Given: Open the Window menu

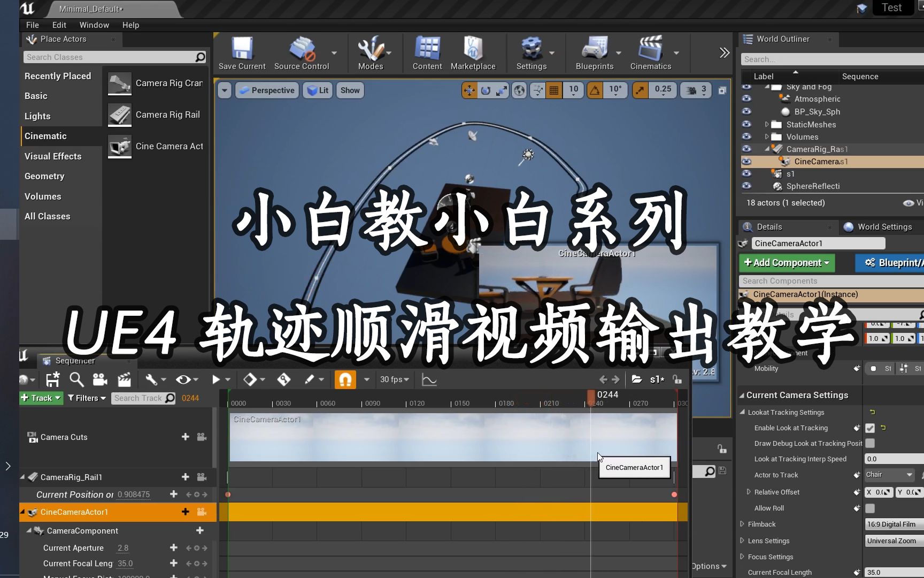Looking at the screenshot, I should [x=94, y=25].
